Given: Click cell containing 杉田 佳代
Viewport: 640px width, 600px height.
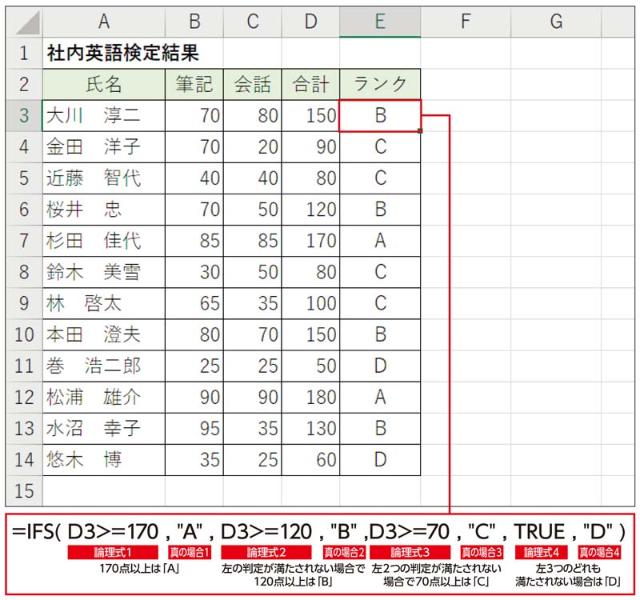Looking at the screenshot, I should point(103,241).
